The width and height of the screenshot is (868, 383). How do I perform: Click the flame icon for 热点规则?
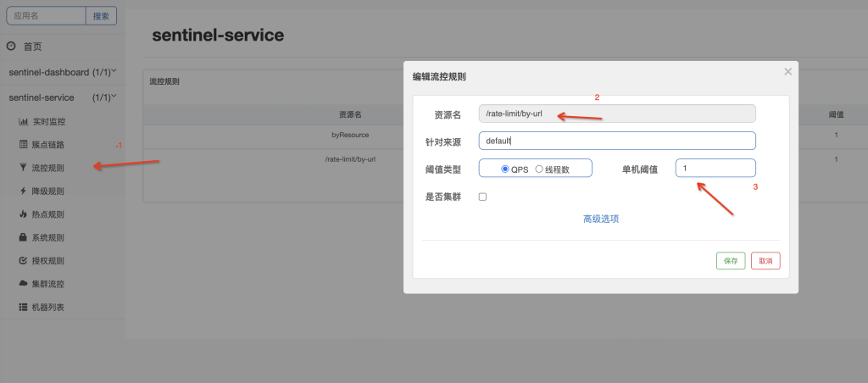(x=23, y=214)
